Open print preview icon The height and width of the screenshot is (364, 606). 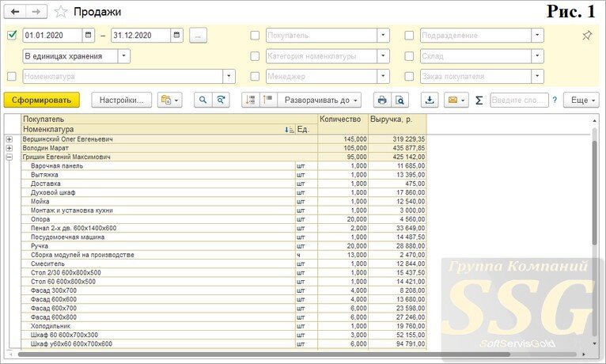pyautogui.click(x=400, y=100)
